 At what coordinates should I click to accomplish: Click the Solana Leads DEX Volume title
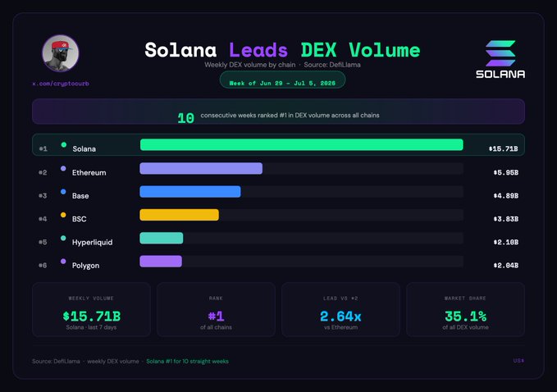point(282,50)
